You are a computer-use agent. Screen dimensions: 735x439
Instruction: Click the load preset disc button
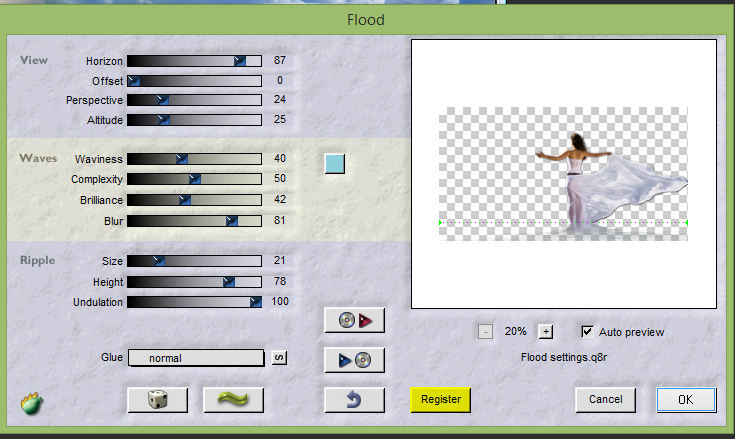(354, 320)
